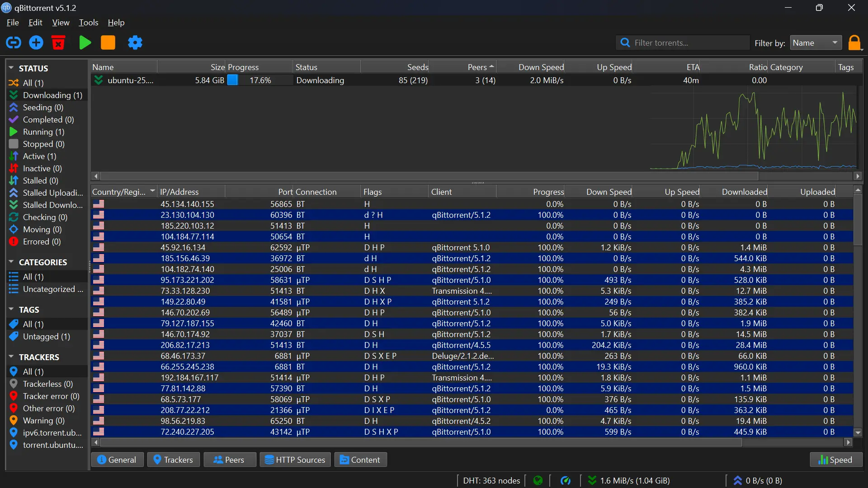Click the upload speed arrow in status bar
Viewport: 868px width, 488px height.
[738, 480]
